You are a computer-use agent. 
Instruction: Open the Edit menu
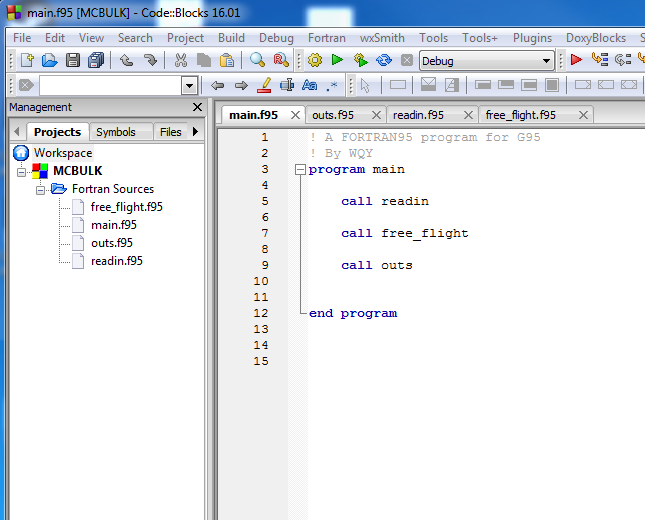click(55, 38)
